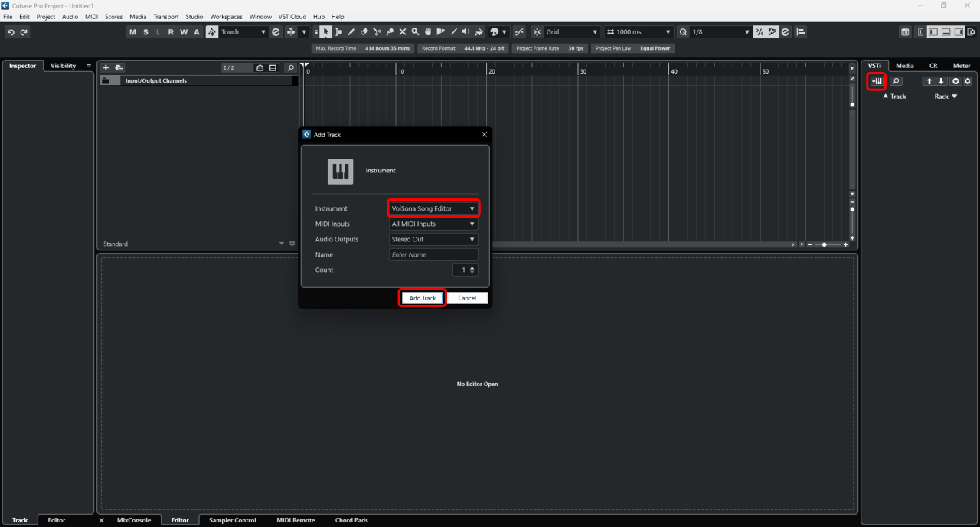The image size is (980, 527).
Task: Click the Redo arrow in the toolbar
Action: pos(24,32)
